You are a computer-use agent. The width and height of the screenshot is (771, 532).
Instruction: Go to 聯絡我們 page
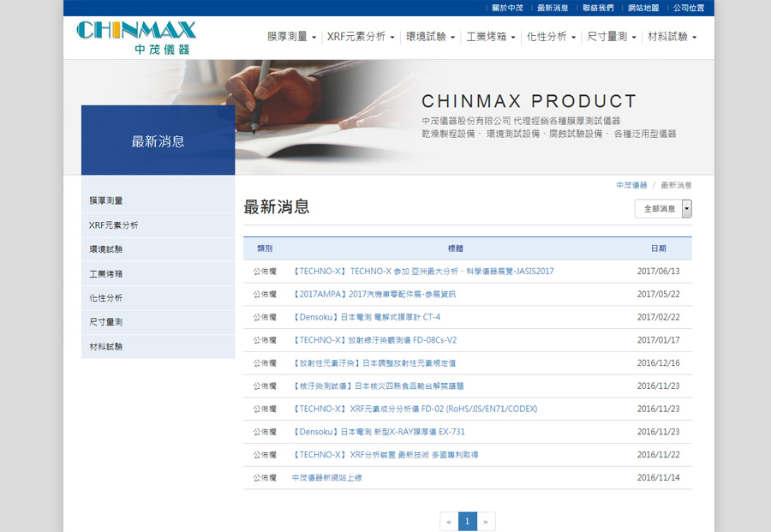[599, 8]
